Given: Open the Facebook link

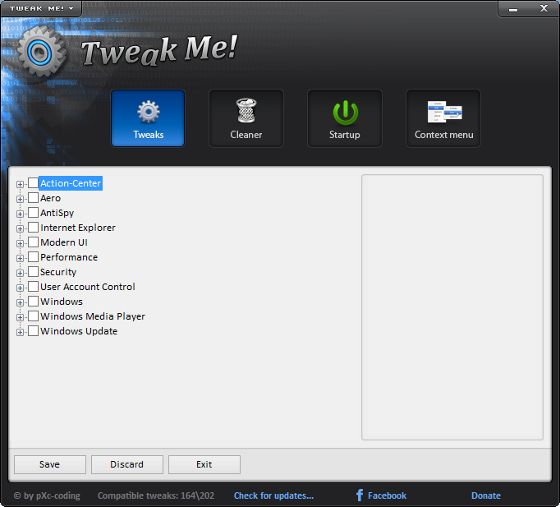Looking at the screenshot, I should tap(387, 496).
